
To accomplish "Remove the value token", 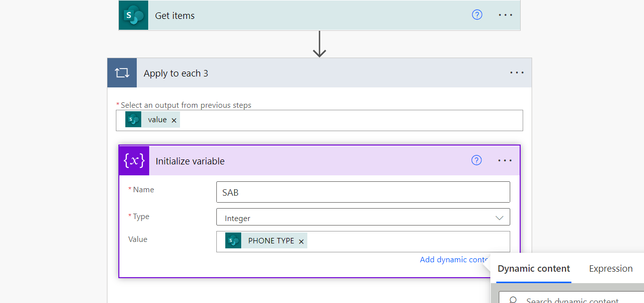I will (x=174, y=120).
